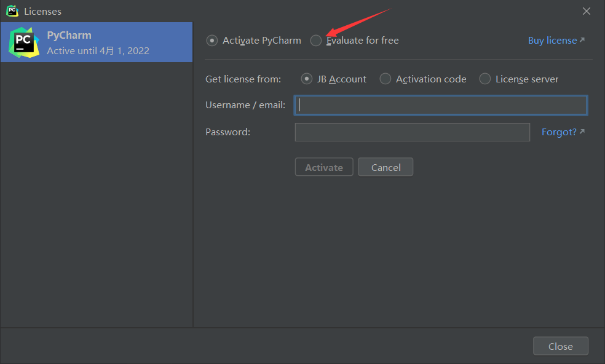Image resolution: width=605 pixels, height=364 pixels.
Task: Click the 'Username / email:' label
Action: tap(245, 105)
